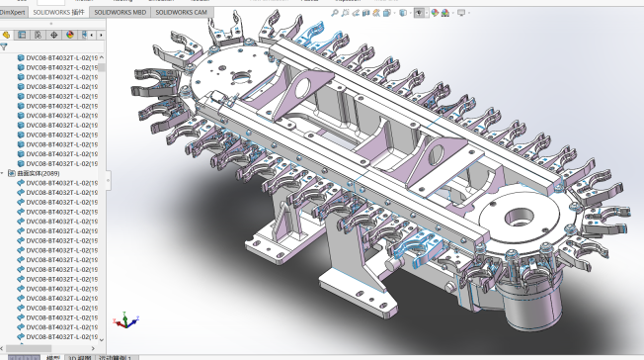Open the DisplayManager color-ball tab
The width and height of the screenshot is (644, 360).
[70, 35]
